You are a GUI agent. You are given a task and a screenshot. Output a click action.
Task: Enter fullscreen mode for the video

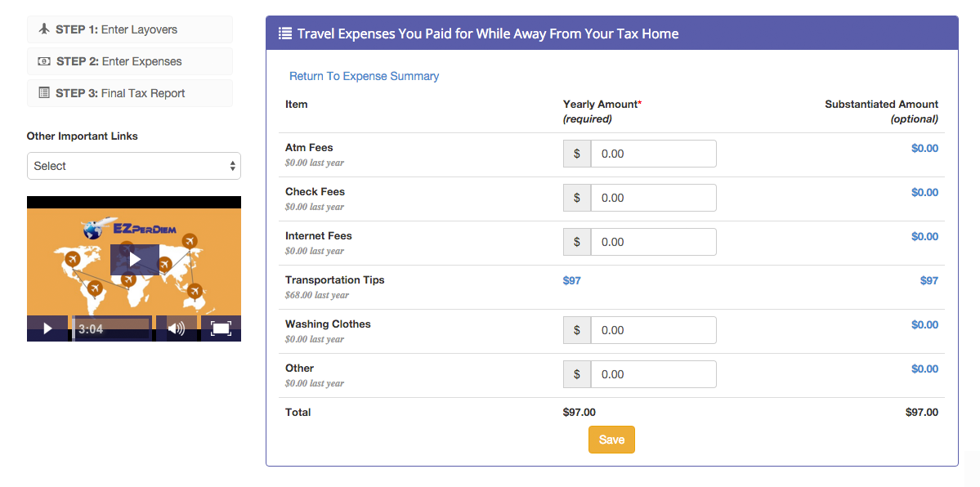point(221,328)
